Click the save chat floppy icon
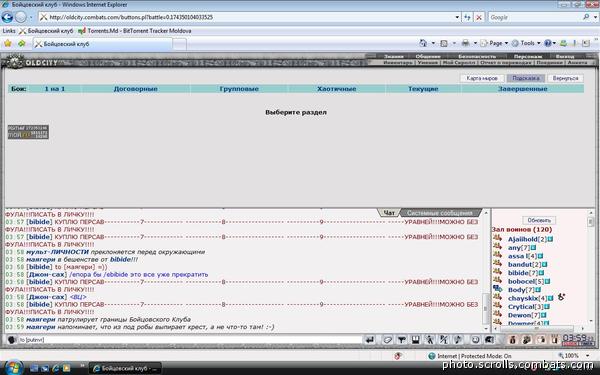This screenshot has width=600, height=375. pos(416,339)
